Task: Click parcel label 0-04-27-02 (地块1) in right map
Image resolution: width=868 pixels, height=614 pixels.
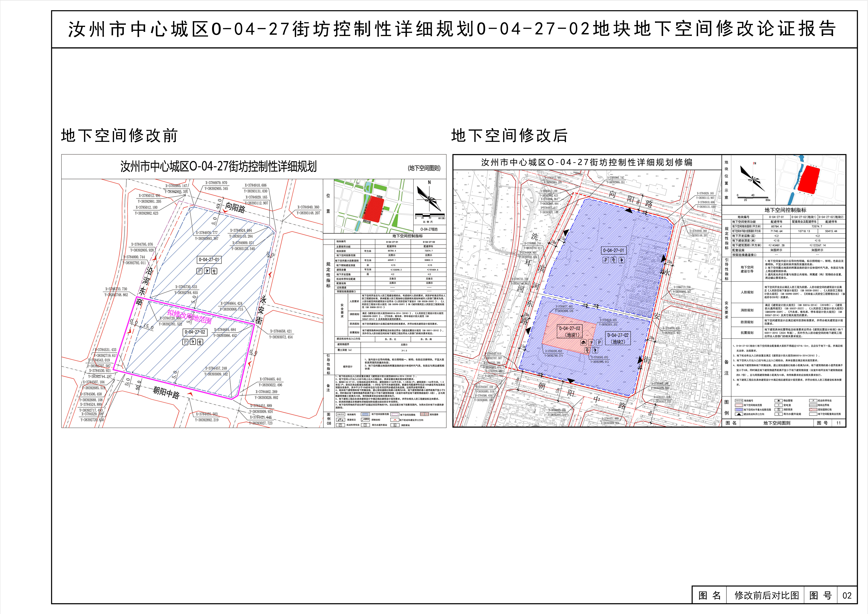Action: pos(569,332)
